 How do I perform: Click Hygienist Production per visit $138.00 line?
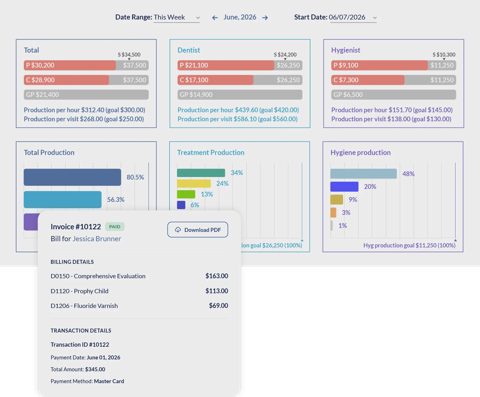(391, 119)
